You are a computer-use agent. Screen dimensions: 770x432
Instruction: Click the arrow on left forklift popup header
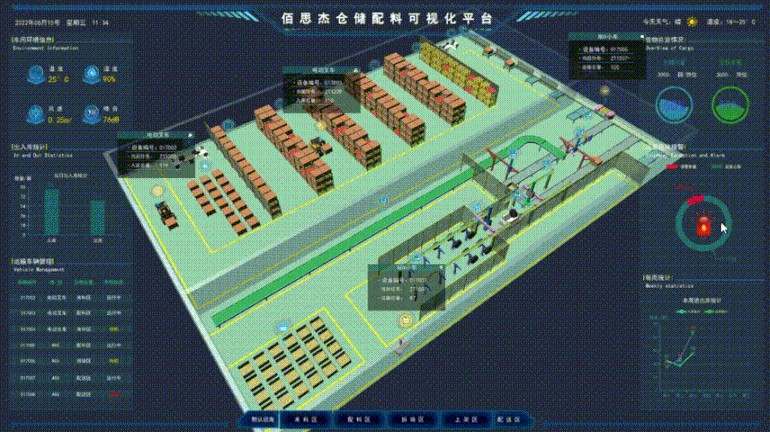[191, 135]
